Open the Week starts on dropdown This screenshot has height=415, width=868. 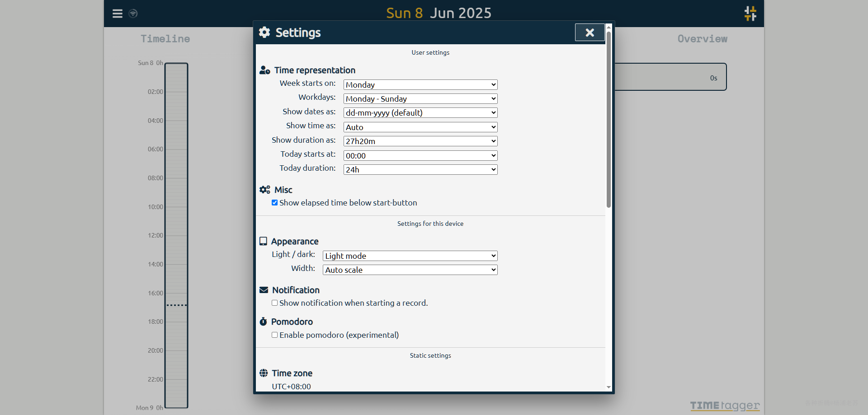coord(420,85)
